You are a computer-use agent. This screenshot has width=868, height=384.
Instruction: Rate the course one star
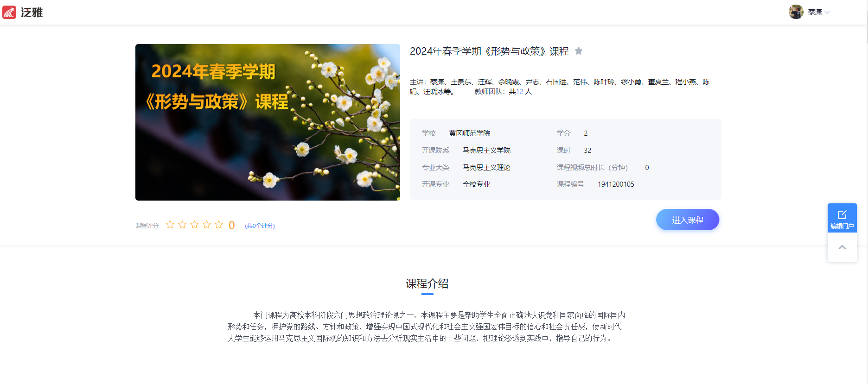[170, 225]
